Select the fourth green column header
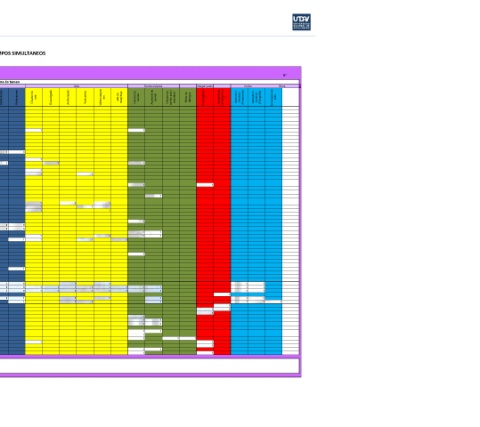 pyautogui.click(x=188, y=97)
